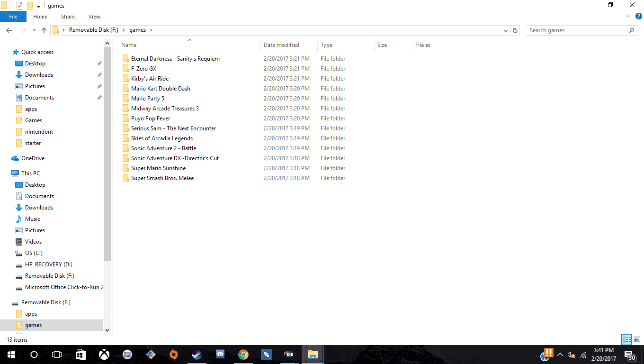
Task: Select the Sonic Adventure 2 - Battle folder
Action: (163, 148)
